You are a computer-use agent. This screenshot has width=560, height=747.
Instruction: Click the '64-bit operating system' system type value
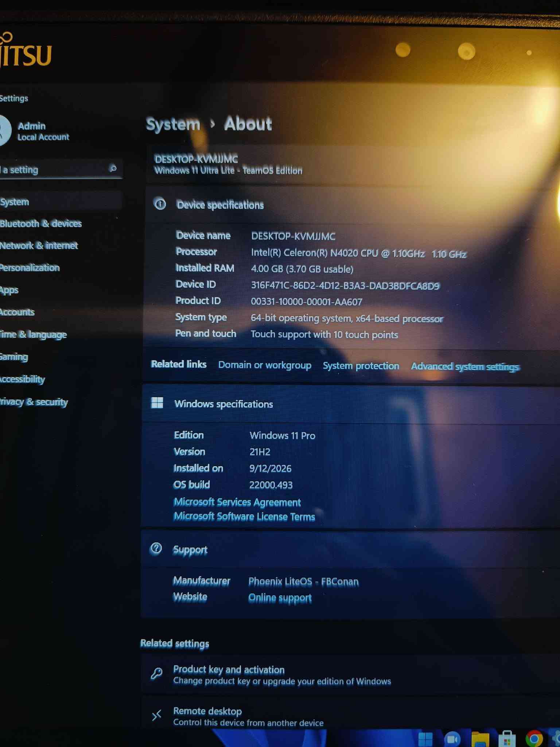tap(347, 318)
